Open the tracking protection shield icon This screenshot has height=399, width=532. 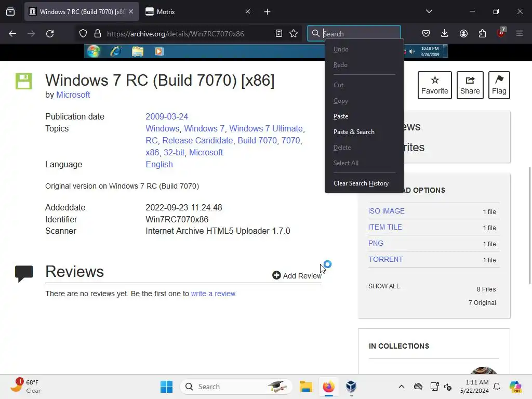coord(83,34)
